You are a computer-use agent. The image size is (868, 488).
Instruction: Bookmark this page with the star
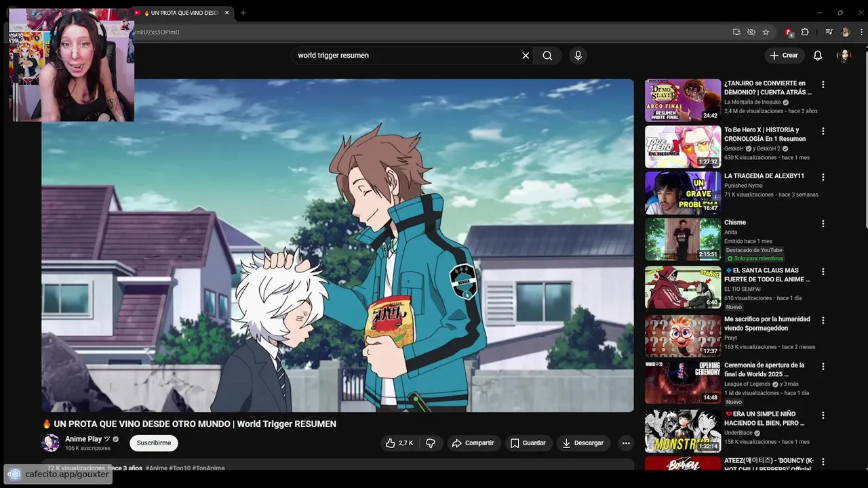[x=766, y=32]
